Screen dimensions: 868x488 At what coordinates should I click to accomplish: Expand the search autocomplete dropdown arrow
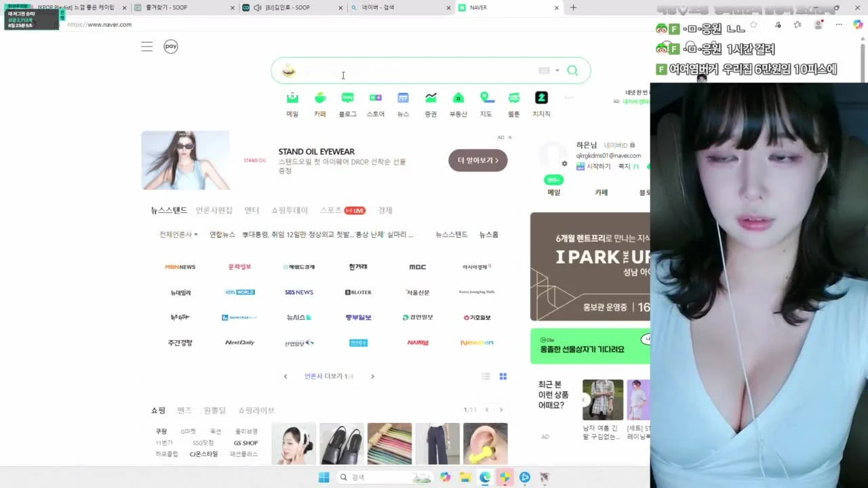[x=557, y=70]
